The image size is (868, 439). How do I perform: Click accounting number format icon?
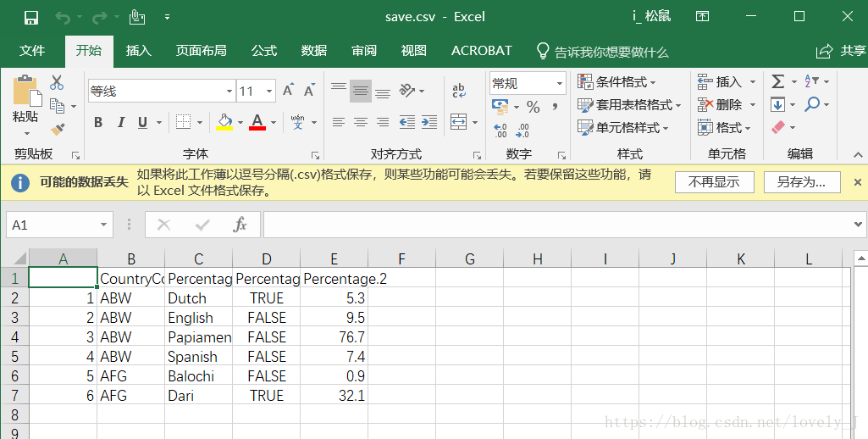(x=500, y=106)
